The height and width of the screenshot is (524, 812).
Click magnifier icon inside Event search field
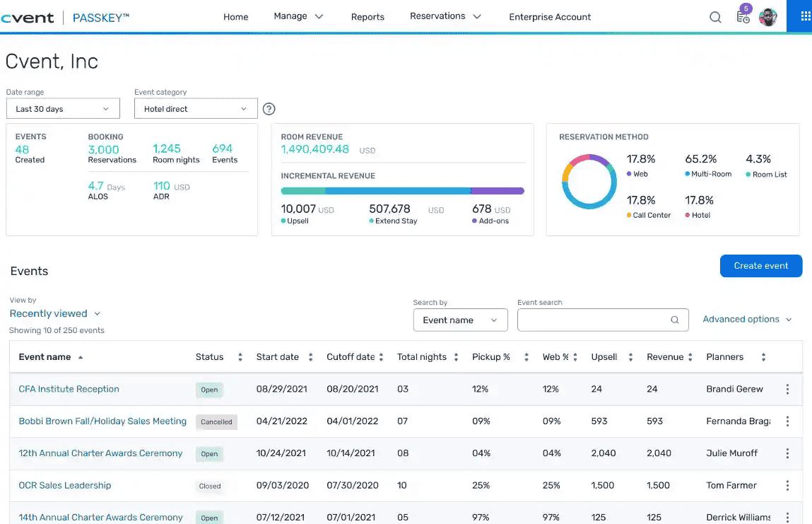click(x=675, y=320)
